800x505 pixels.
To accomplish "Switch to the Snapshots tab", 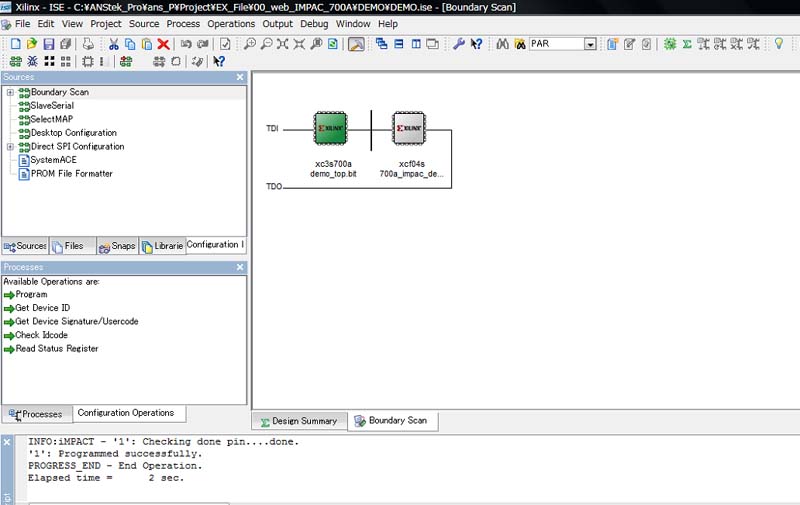I will pos(117,246).
